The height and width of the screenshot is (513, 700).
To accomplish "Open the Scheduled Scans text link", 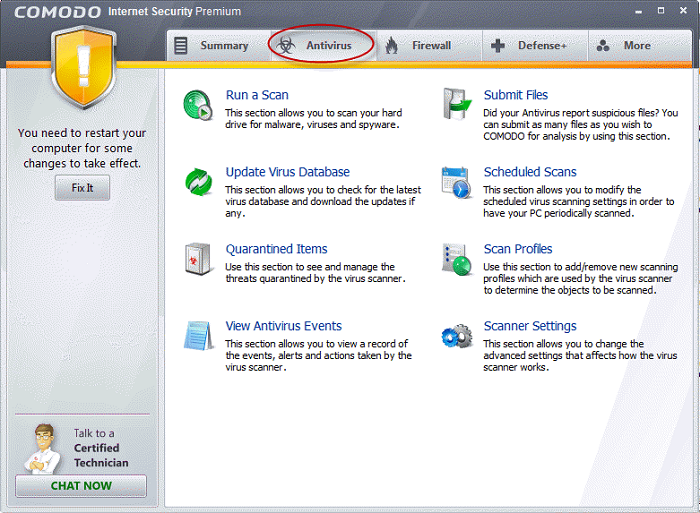I will pos(530,172).
